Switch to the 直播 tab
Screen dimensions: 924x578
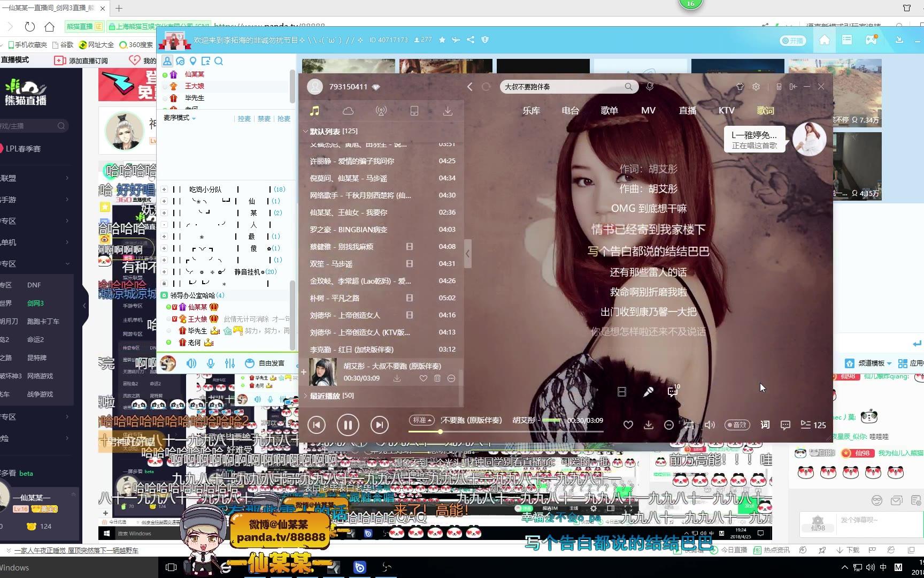coord(687,110)
